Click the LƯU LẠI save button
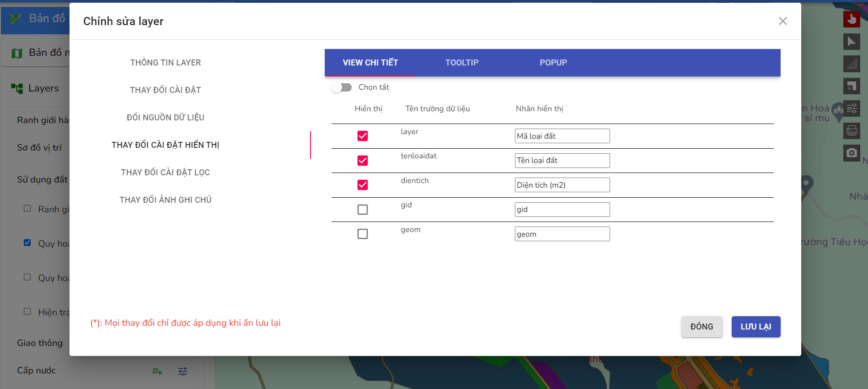This screenshot has width=868, height=389. click(x=756, y=327)
